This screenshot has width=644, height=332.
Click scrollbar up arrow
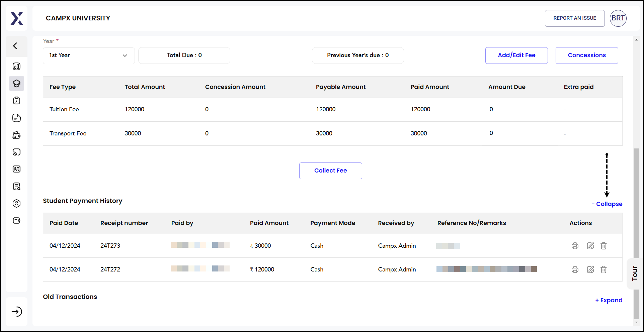tap(636, 40)
